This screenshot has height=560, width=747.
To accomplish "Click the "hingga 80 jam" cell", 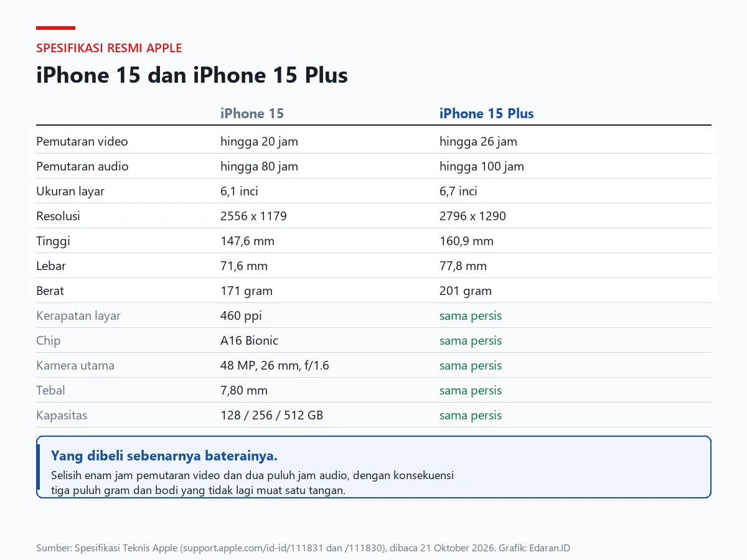I will [x=259, y=166].
